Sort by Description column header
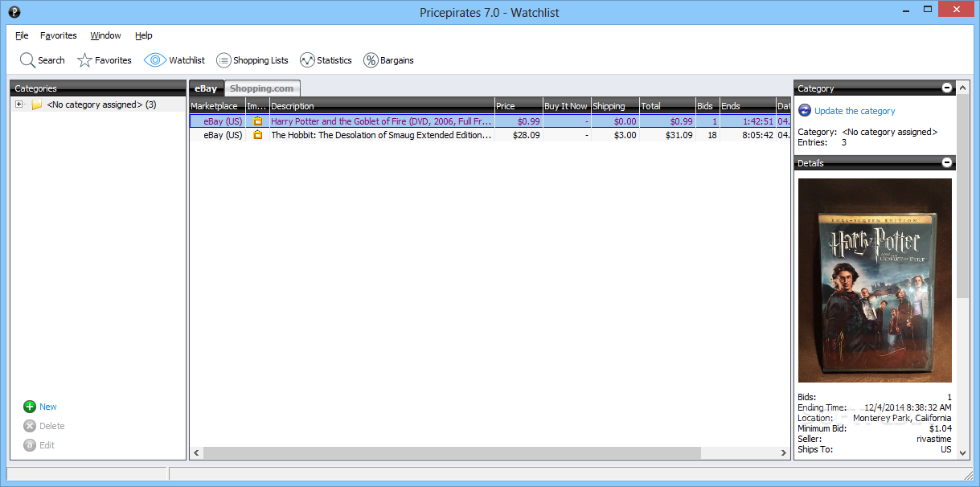The height and width of the screenshot is (487, 980). coord(382,106)
